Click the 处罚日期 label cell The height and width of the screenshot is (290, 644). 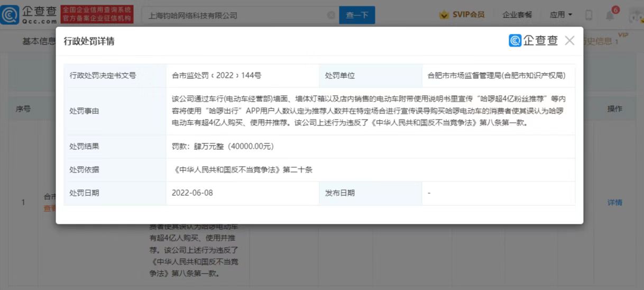115,193
